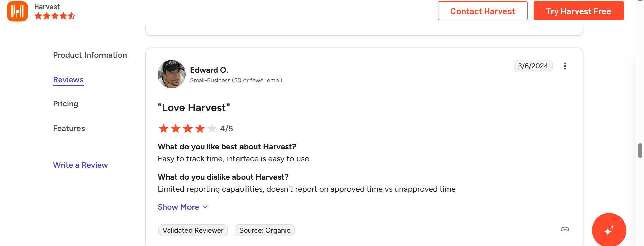Click the Try Harvest Free button

579,11
